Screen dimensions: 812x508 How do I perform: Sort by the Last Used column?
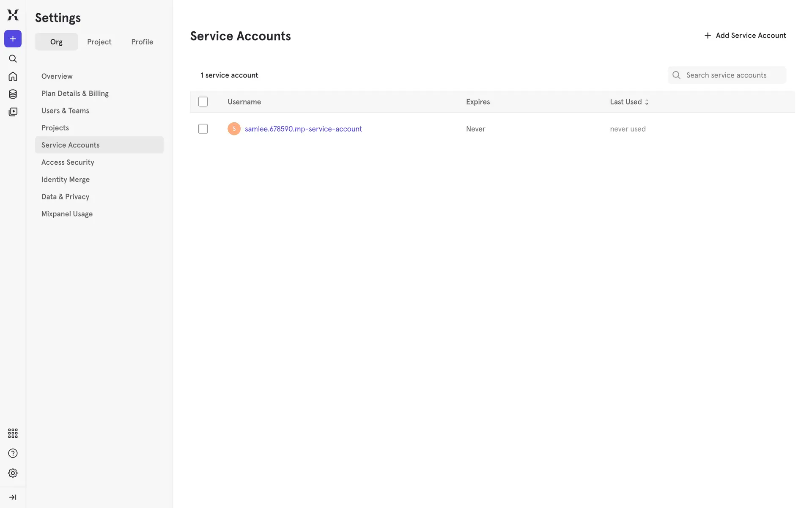(x=629, y=102)
